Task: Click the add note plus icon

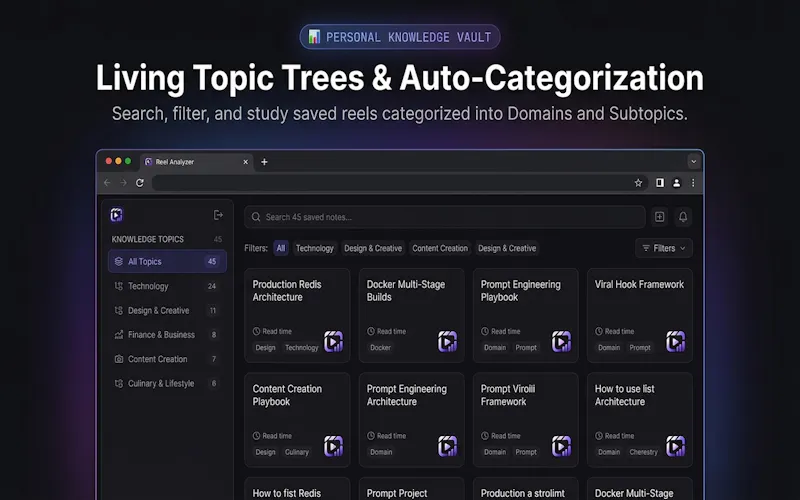Action: [x=659, y=217]
